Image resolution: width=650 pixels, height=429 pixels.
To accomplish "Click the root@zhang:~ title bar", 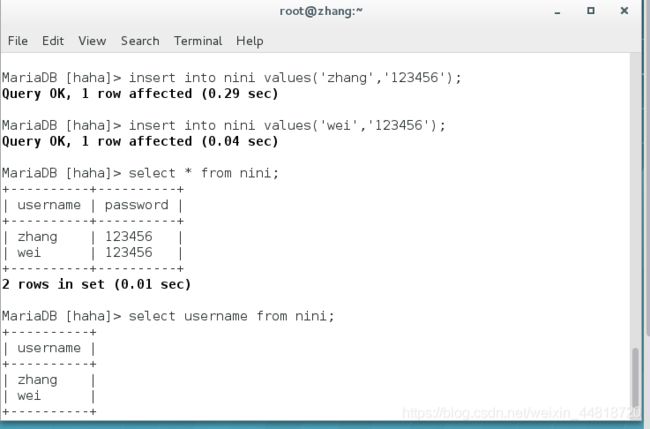I will pos(321,11).
